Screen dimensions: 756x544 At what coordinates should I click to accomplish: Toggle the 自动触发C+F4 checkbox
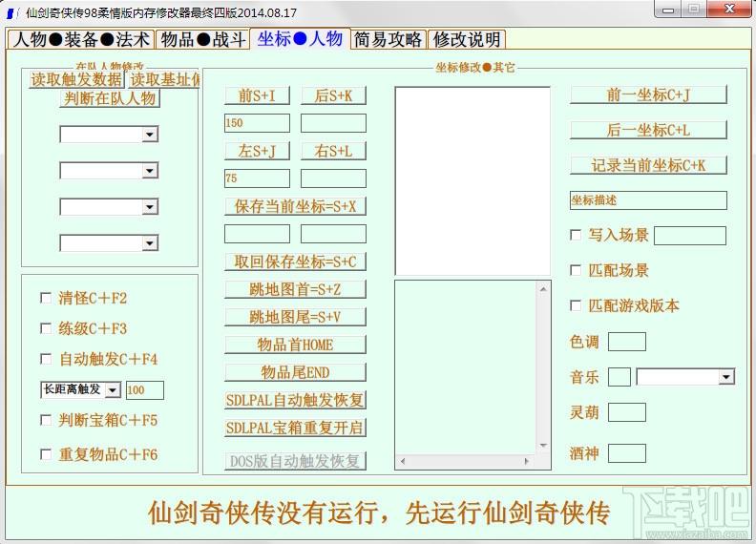(x=46, y=359)
